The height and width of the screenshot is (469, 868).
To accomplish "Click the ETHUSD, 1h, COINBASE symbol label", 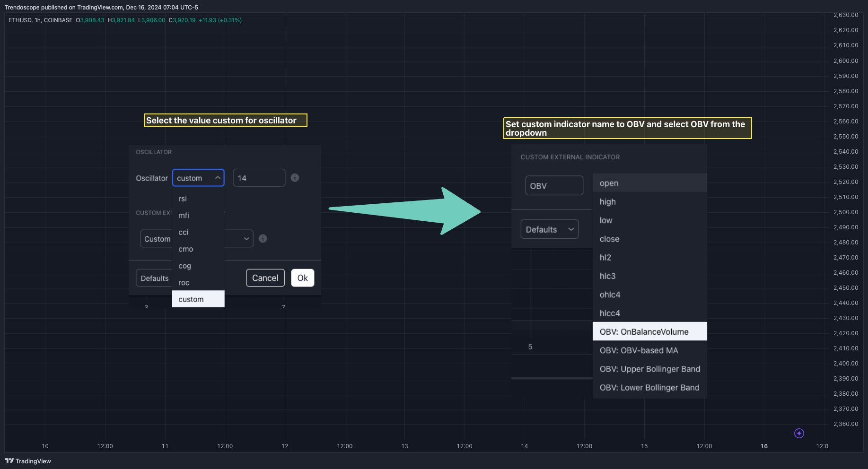I will (x=41, y=20).
